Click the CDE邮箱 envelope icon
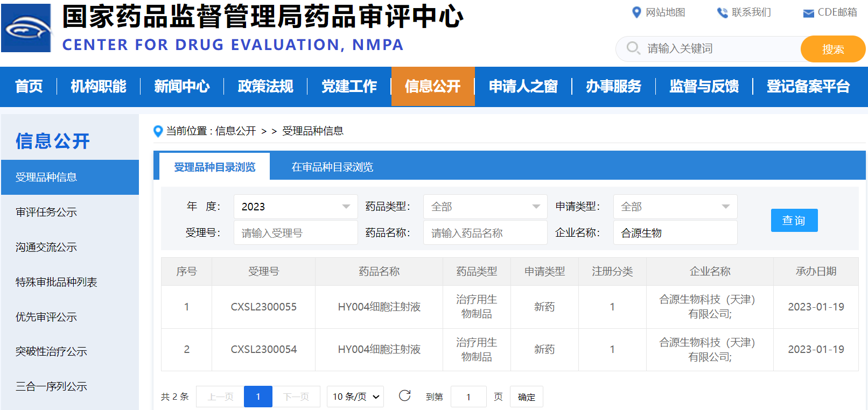 click(808, 13)
